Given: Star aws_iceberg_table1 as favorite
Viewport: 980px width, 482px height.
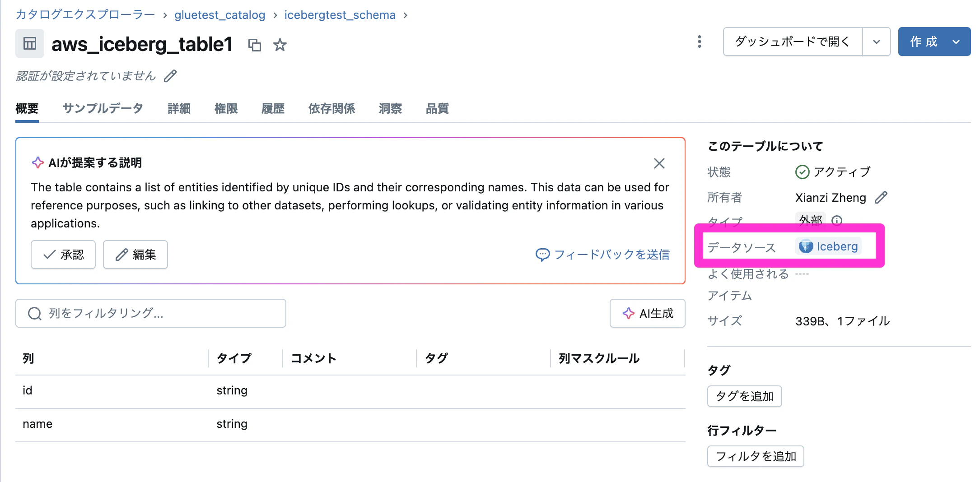Looking at the screenshot, I should 280,45.
